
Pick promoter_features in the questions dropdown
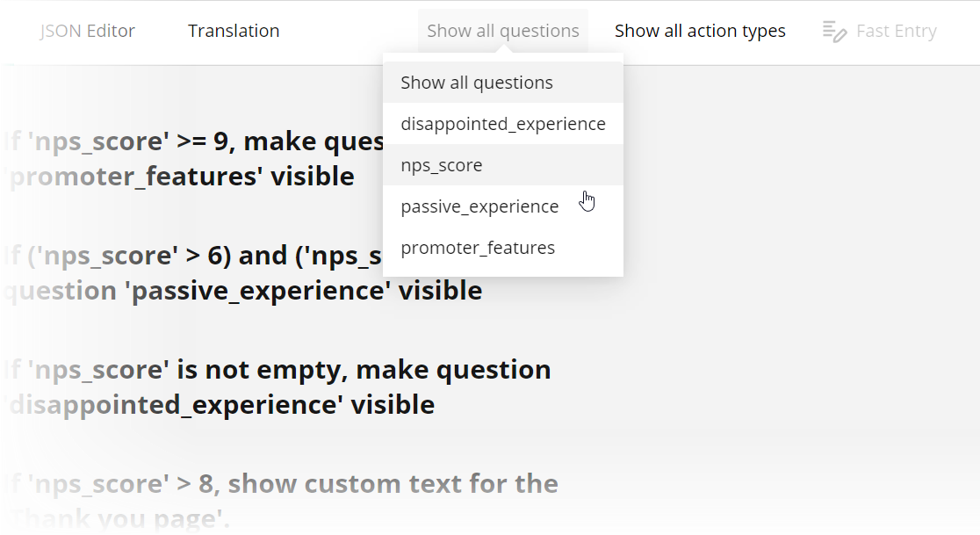click(477, 248)
